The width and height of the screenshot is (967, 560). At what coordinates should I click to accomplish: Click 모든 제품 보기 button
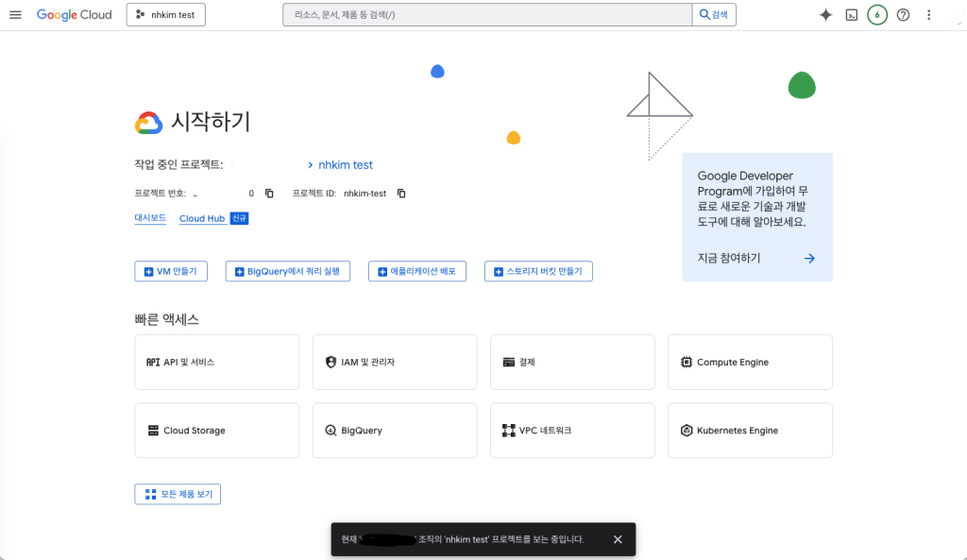coord(178,494)
